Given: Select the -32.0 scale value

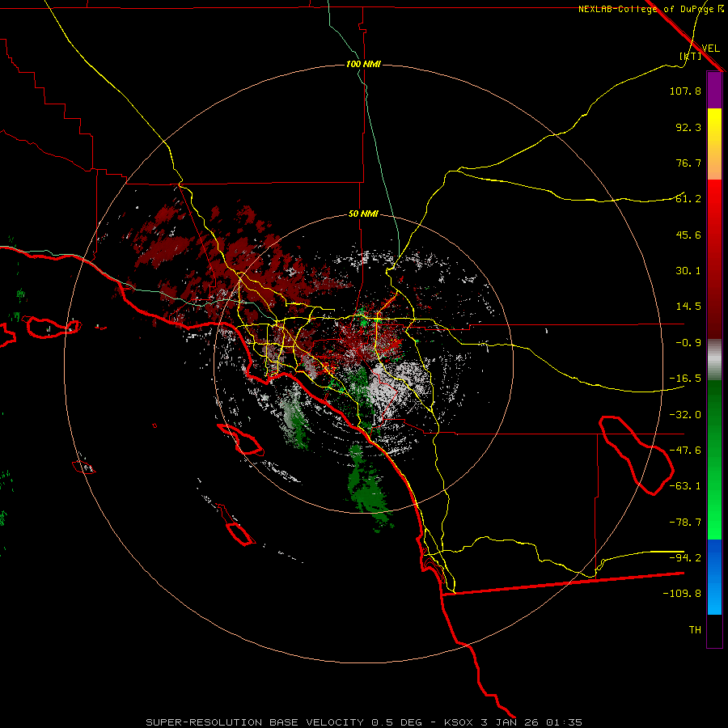Looking at the screenshot, I should (685, 415).
